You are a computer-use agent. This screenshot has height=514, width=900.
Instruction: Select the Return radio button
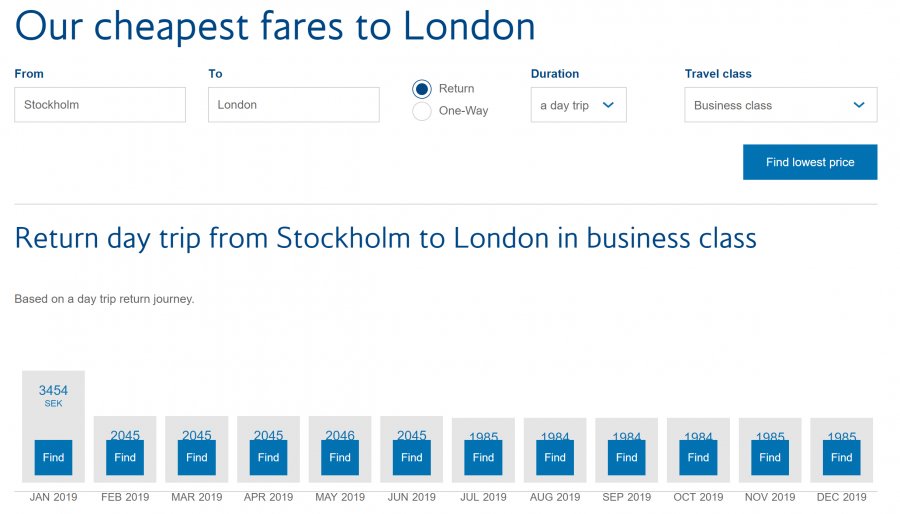[x=422, y=89]
